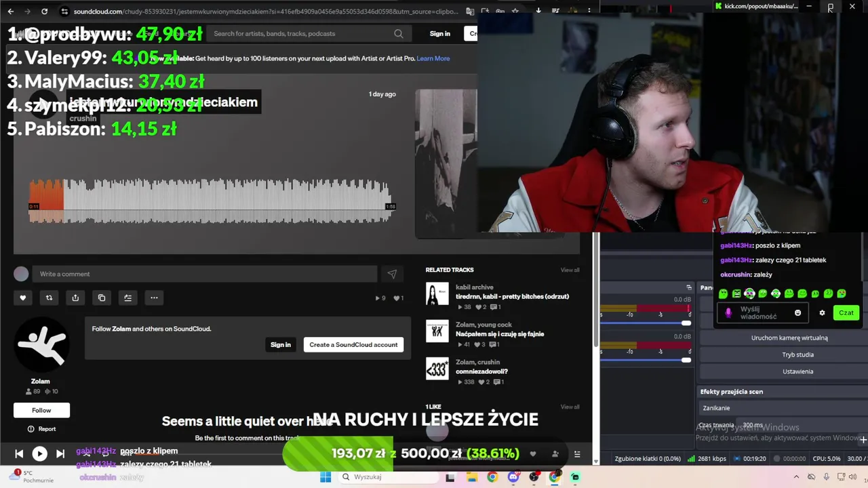Click the green Czat send button
This screenshot has height=488, width=868.
(x=846, y=312)
